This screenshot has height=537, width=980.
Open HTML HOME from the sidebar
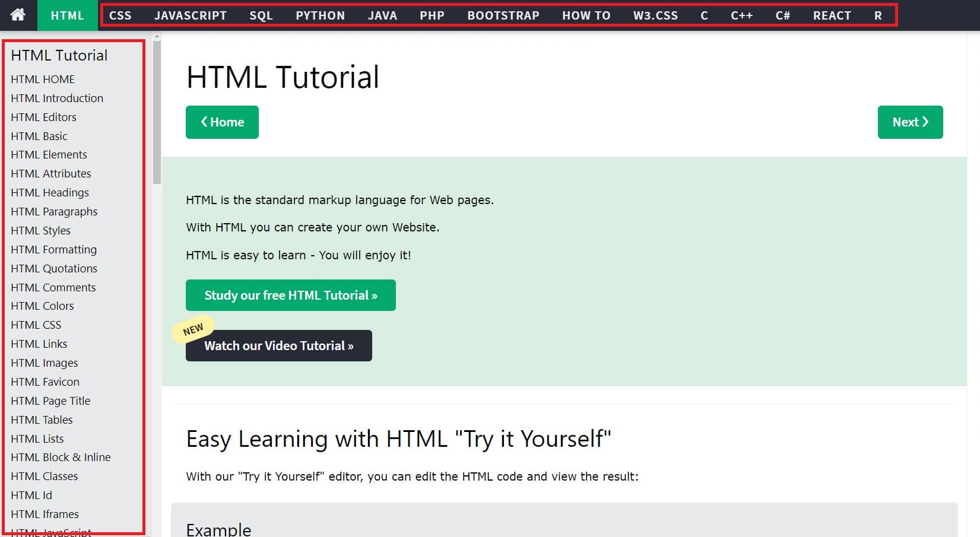(42, 79)
